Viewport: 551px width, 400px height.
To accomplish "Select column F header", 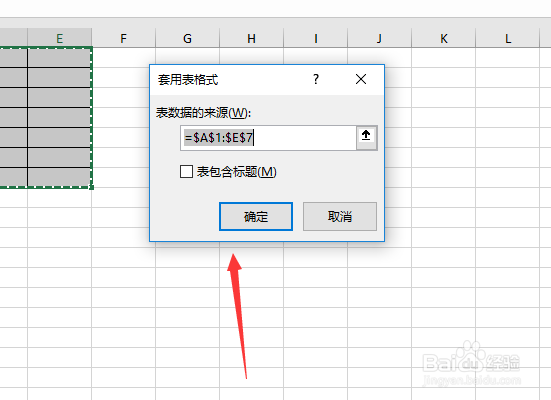I will click(x=124, y=38).
